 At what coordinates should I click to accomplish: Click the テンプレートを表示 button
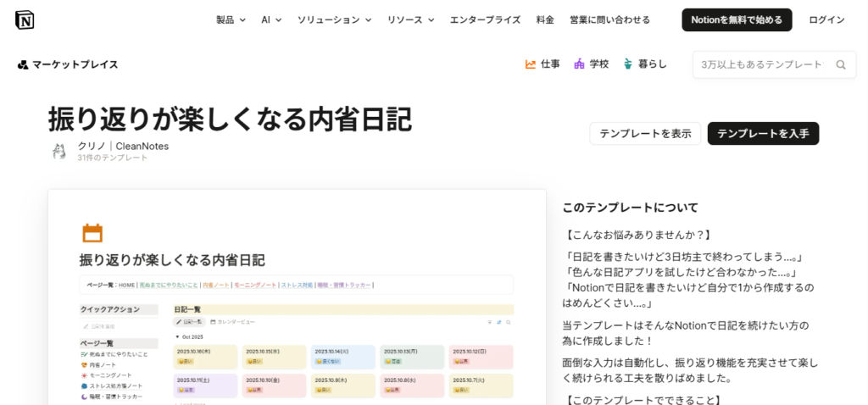(x=645, y=134)
